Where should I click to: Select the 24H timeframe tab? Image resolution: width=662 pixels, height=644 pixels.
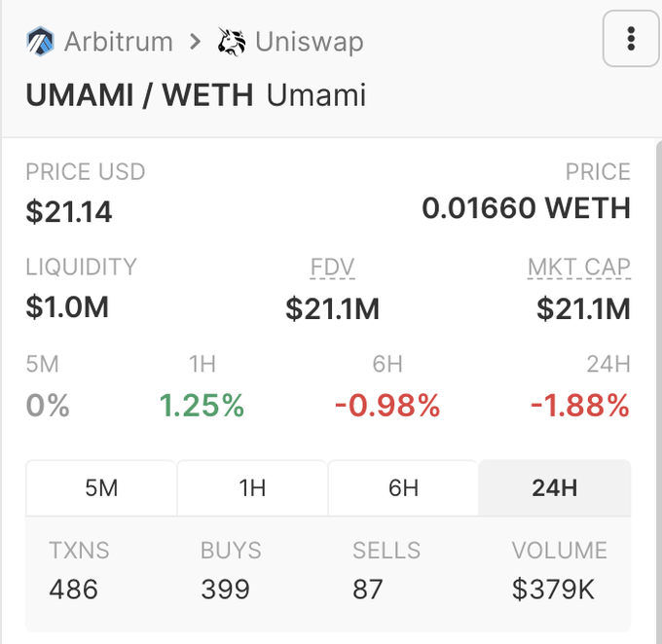554,487
